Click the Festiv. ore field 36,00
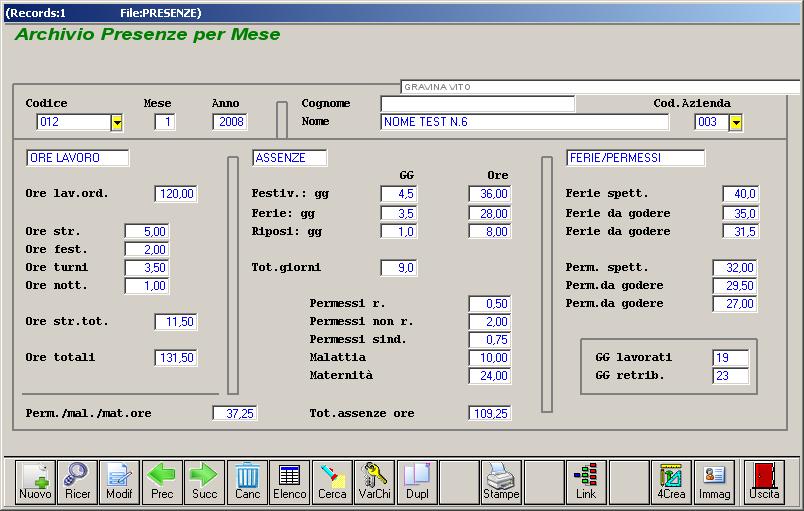804x511 pixels. (490, 194)
